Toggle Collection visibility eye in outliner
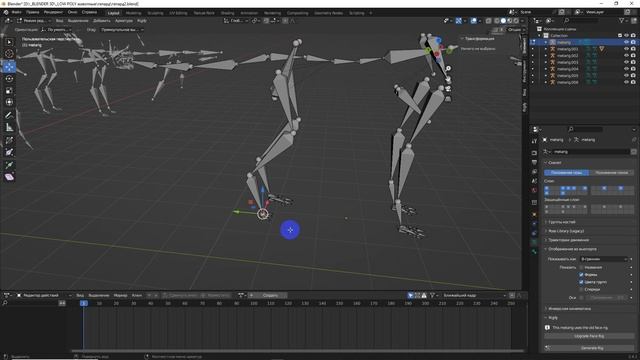This screenshot has width=640, height=360. pyautogui.click(x=627, y=36)
